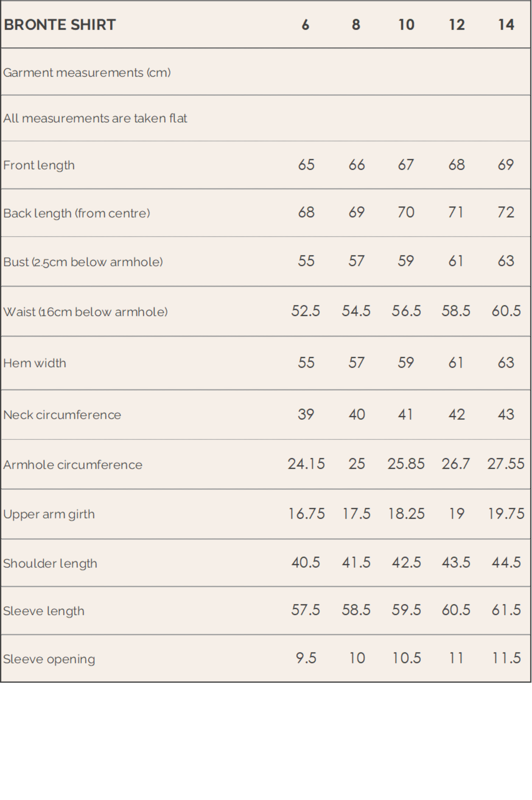Click the Neck circumference row label
532x800 pixels.
62,415
